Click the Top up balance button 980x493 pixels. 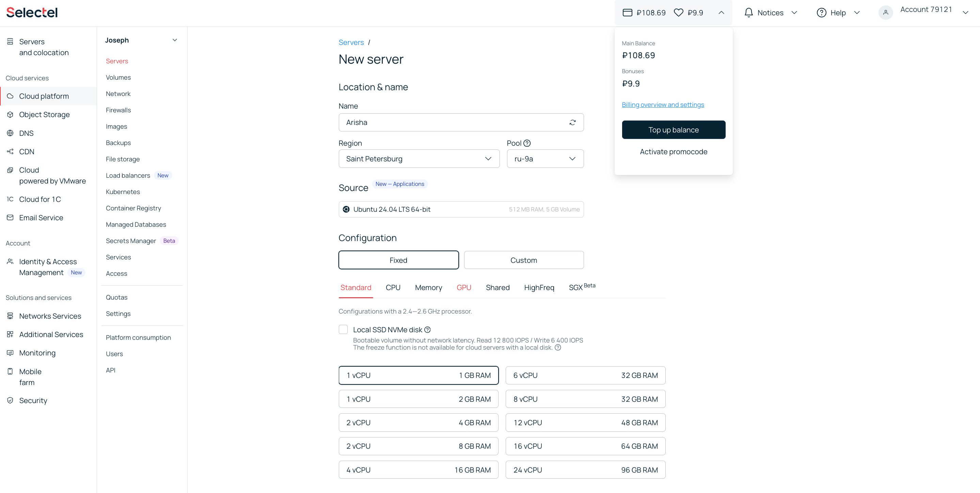(x=674, y=130)
